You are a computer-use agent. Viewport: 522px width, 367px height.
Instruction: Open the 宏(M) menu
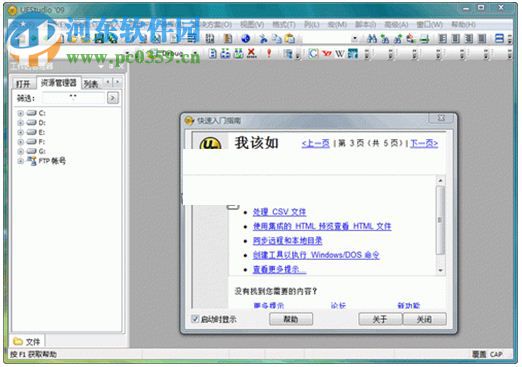click(337, 25)
